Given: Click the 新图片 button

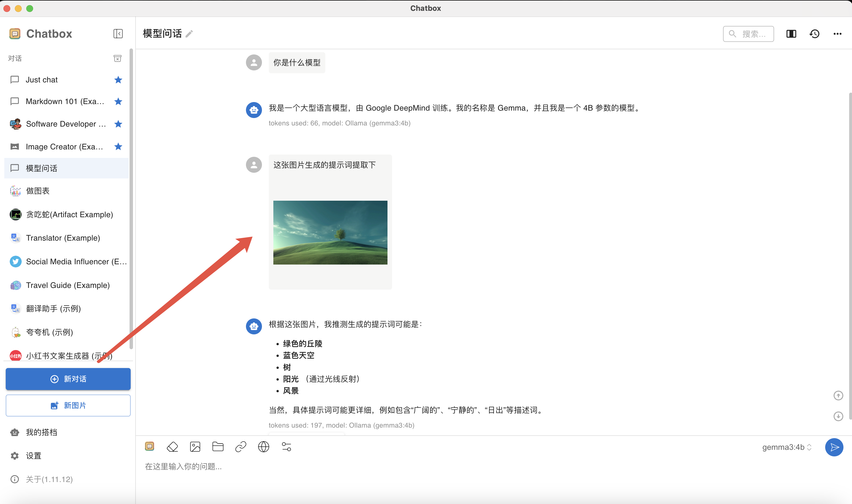Looking at the screenshot, I should [x=68, y=406].
